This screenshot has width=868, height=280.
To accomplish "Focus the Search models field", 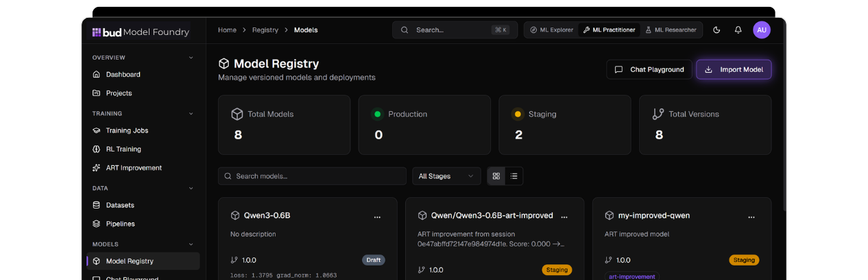I will click(x=312, y=176).
